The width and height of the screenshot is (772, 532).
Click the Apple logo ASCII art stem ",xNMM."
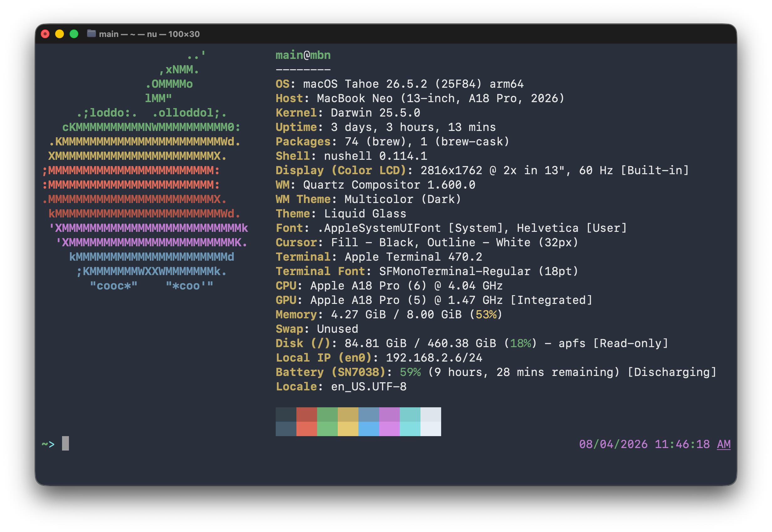coord(179,69)
